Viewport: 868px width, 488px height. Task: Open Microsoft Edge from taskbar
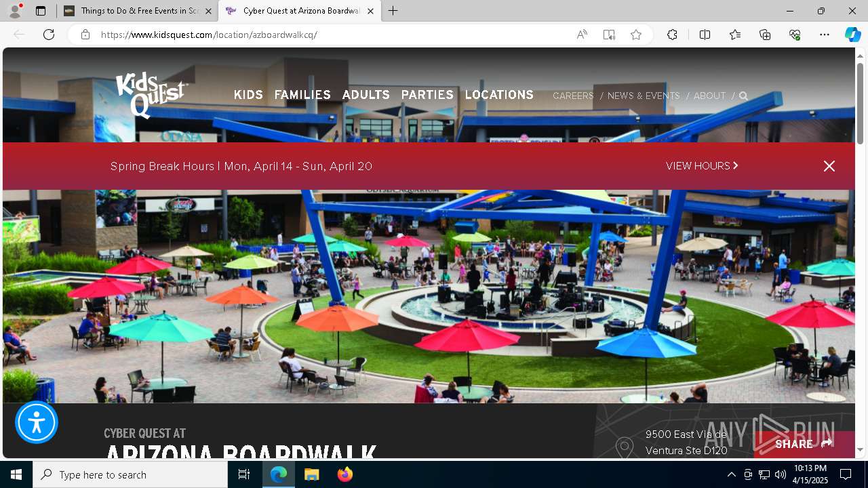coord(279,474)
